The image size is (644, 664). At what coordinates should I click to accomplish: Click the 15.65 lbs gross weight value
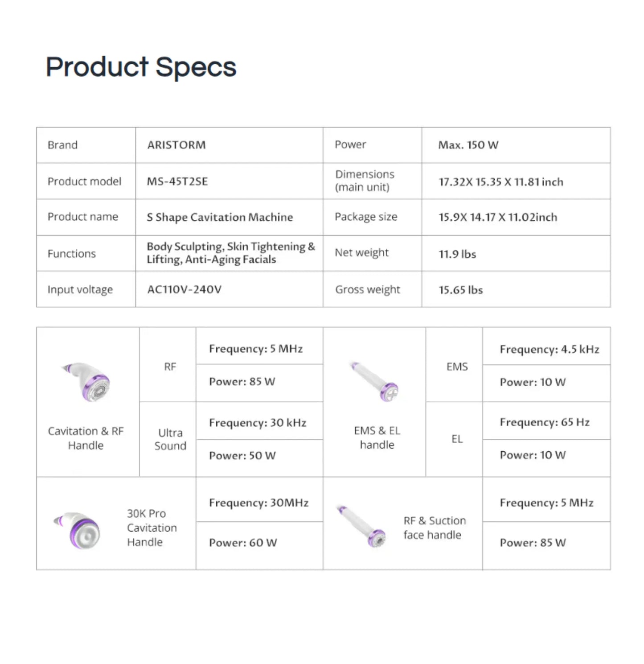[460, 290]
